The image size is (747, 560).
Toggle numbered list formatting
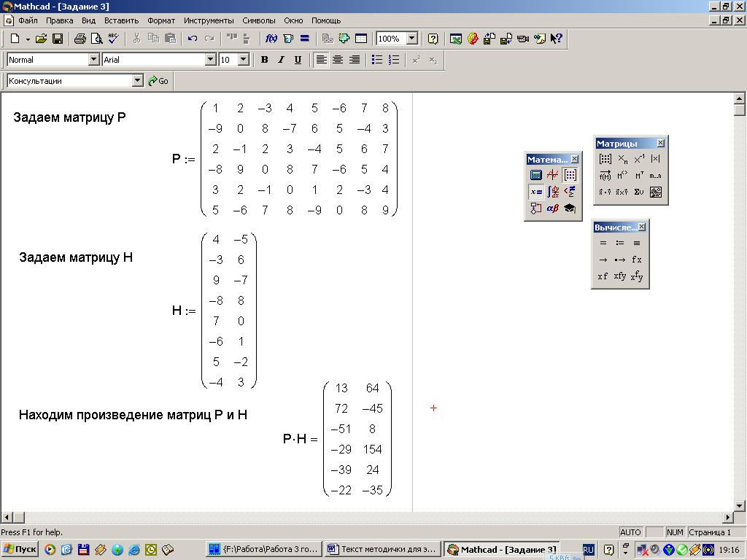[x=393, y=60]
